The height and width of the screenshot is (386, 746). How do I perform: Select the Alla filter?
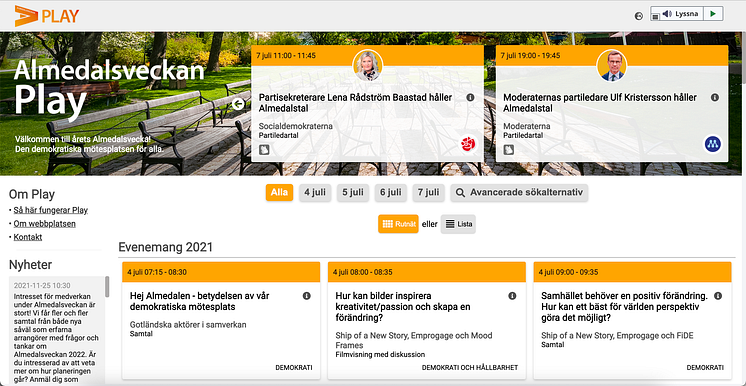coord(279,192)
